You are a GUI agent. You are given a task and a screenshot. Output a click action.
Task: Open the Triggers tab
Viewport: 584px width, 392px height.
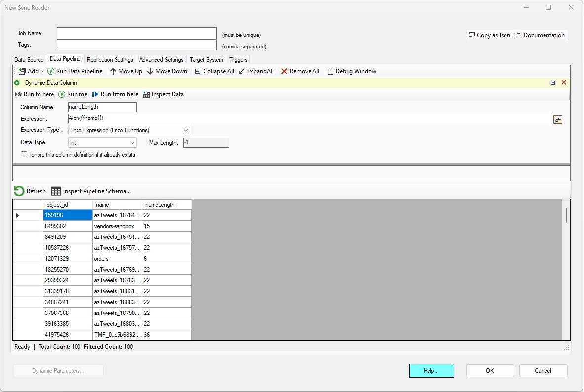[238, 60]
